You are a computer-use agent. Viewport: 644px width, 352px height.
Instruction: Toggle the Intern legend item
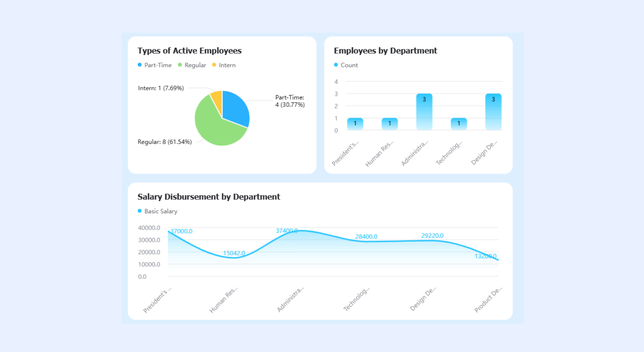click(x=224, y=65)
